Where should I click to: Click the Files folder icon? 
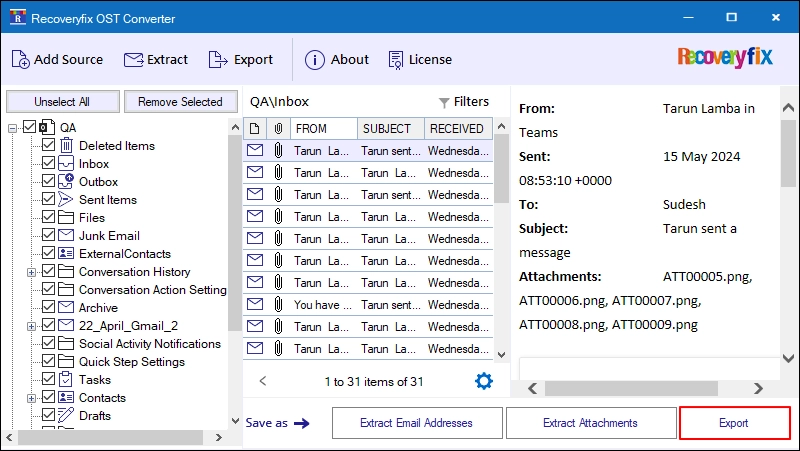coord(66,217)
